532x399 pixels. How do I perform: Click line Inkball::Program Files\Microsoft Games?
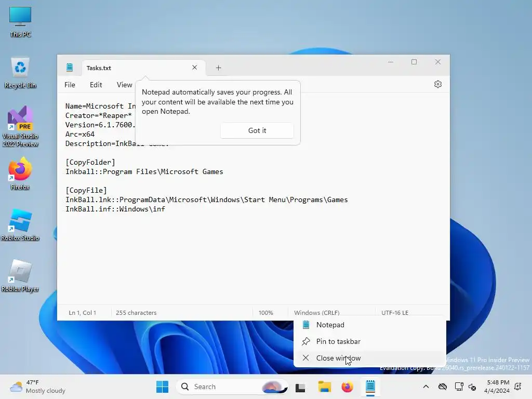pos(144,171)
